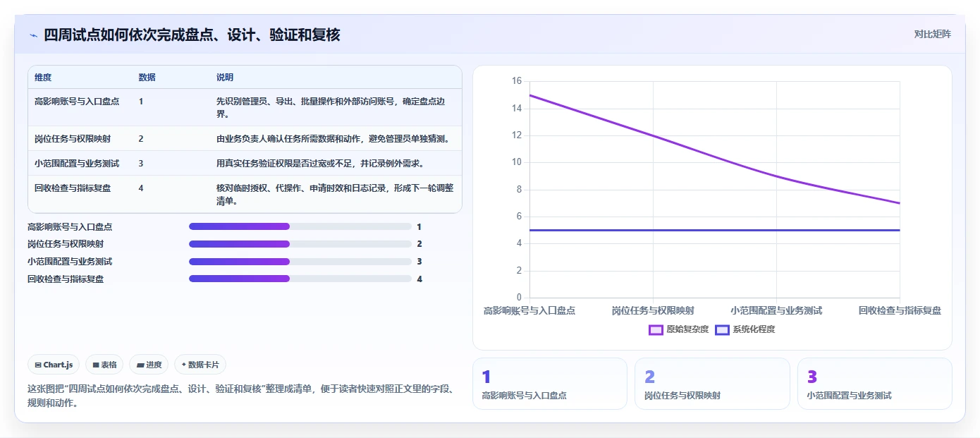The image size is (980, 438).
Task: Open data card 2 岗位任务与权限映射
Action: [x=712, y=384]
